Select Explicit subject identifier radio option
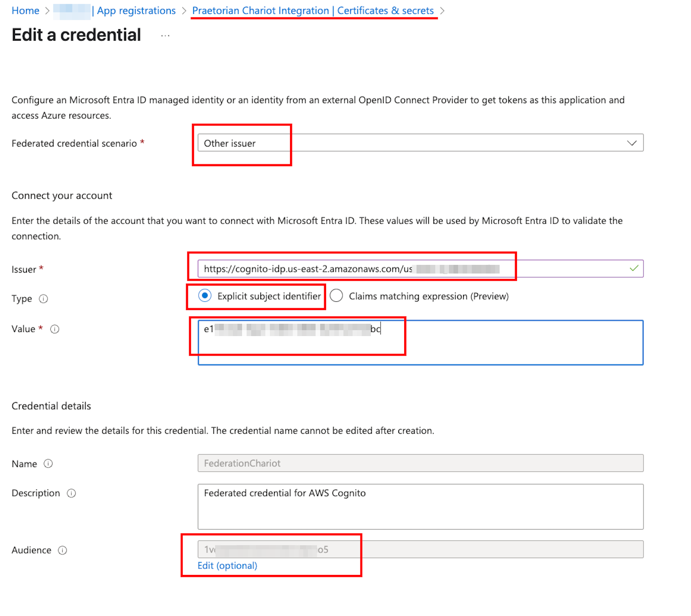691x616 pixels. pos(205,296)
